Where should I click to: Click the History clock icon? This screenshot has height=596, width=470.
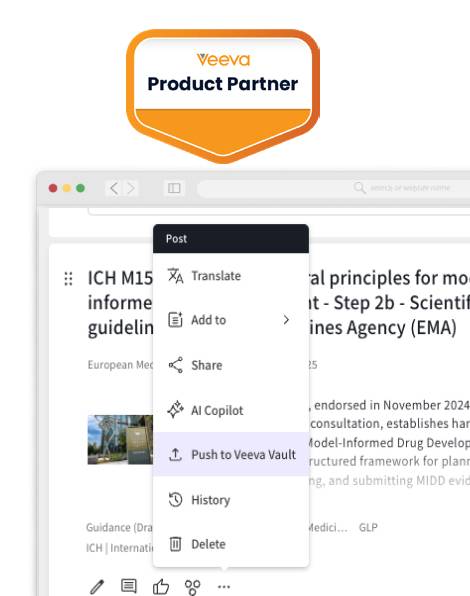pos(175,499)
